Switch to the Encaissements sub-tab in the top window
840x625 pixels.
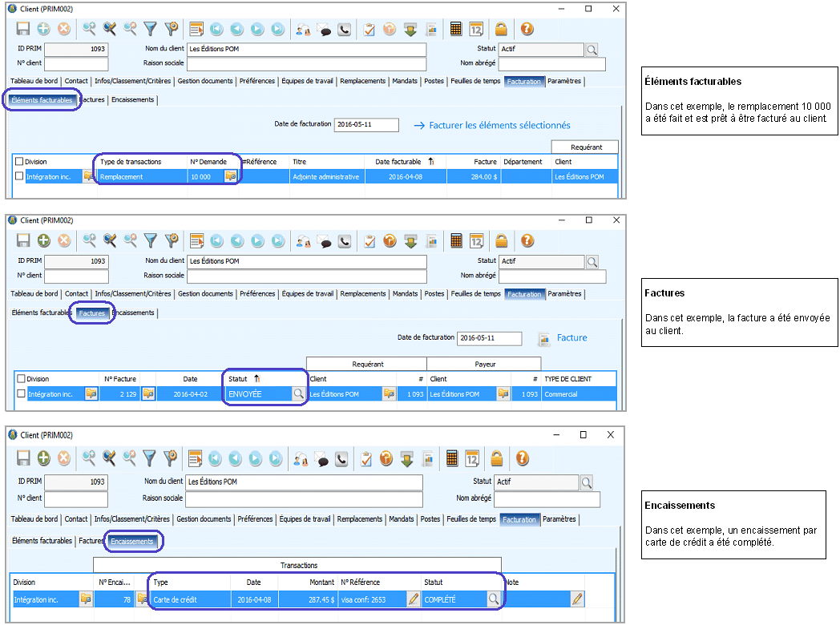click(x=133, y=100)
